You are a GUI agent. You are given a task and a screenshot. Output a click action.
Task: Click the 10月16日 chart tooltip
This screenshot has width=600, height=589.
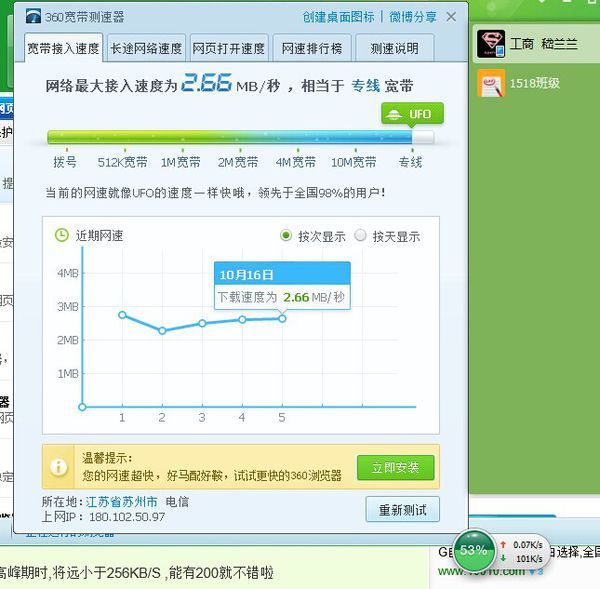(282, 286)
